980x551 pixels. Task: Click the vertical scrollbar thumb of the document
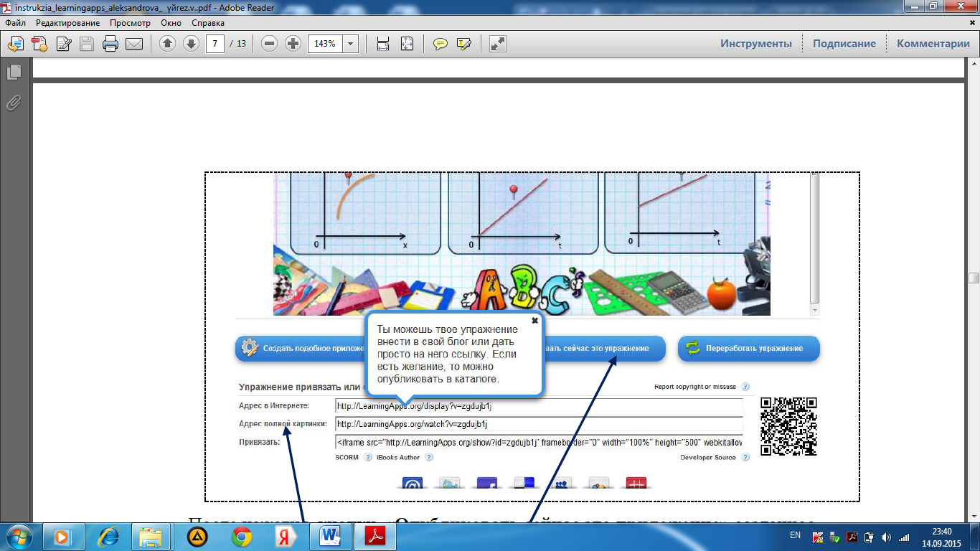click(974, 278)
